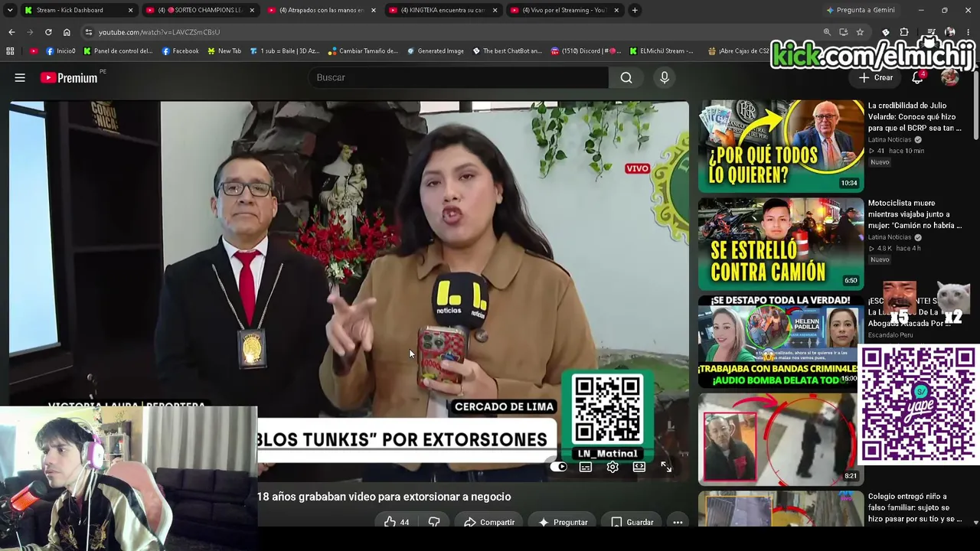Open the bookmarks bar apps grid
Screen dimensions: 980x551
pos(10,51)
